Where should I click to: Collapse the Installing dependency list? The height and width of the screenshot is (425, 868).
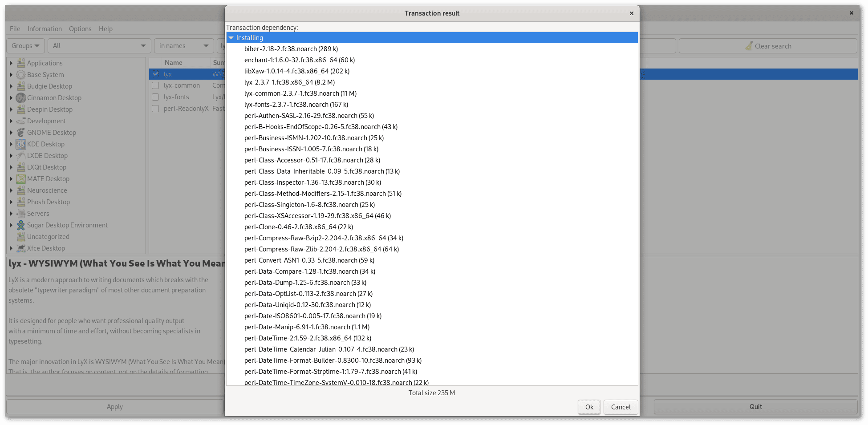231,38
